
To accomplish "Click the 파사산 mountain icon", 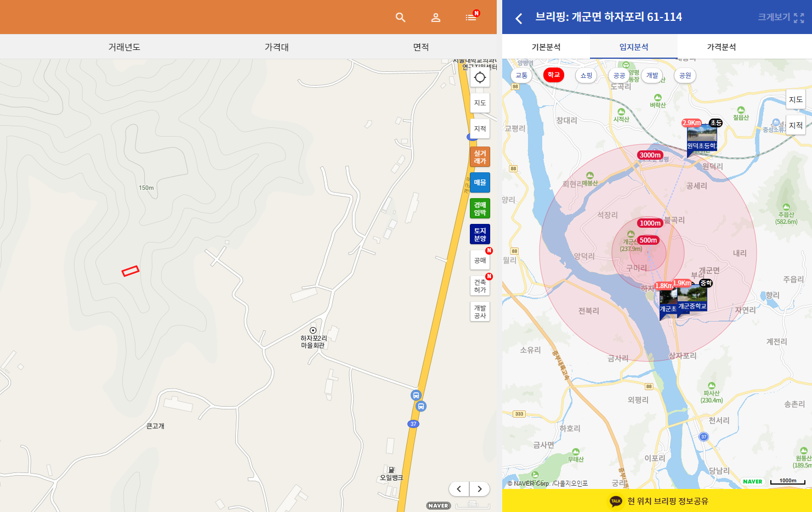I will [x=712, y=386].
